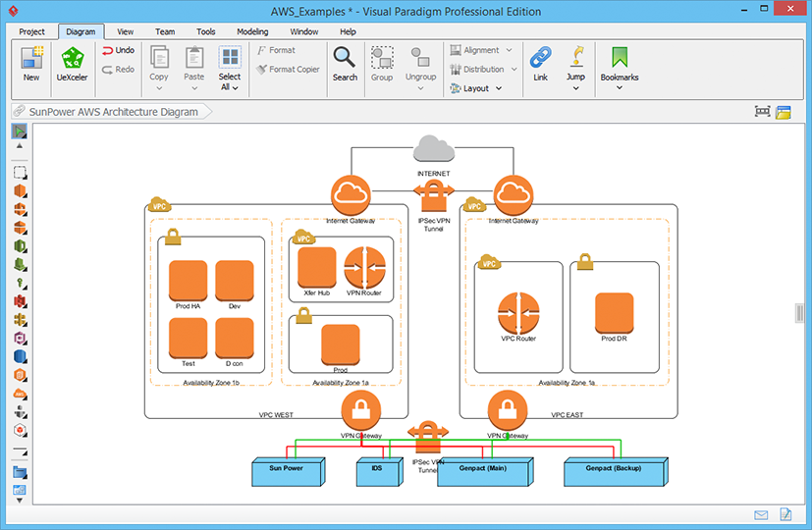Select the INTERNET cloud shape
812x530 pixels.
click(x=434, y=148)
